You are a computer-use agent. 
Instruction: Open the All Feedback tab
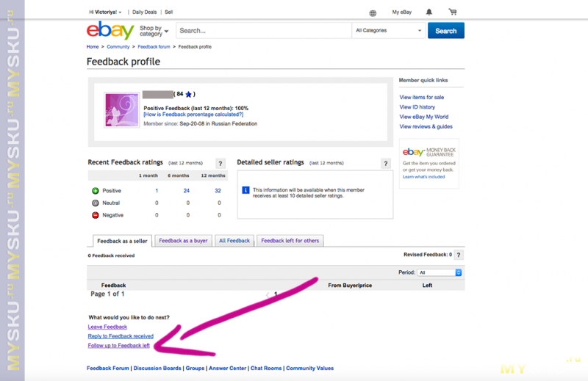[x=234, y=241]
